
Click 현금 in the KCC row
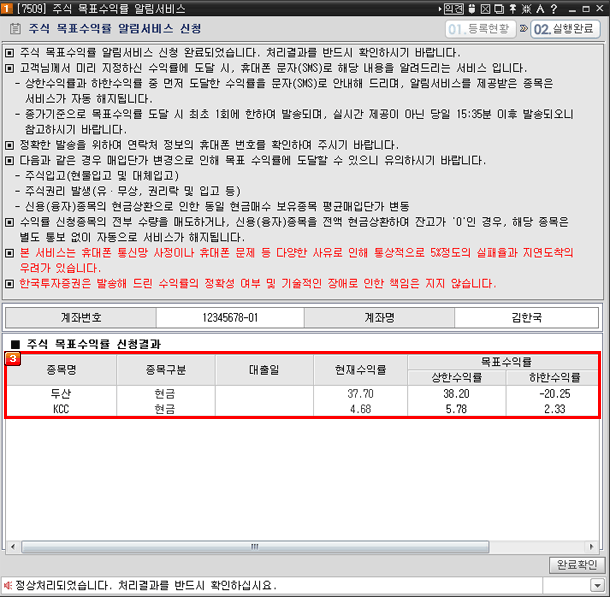click(x=165, y=409)
